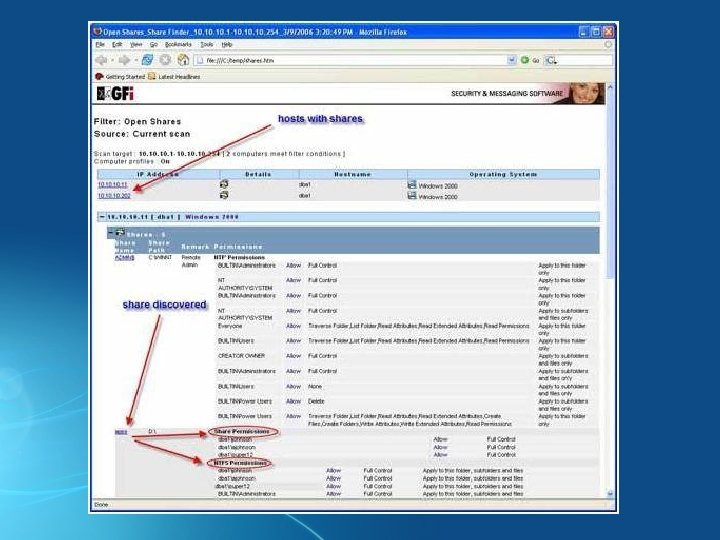Click the page scrollbar down arrow
720x540 pixels.
610,494
